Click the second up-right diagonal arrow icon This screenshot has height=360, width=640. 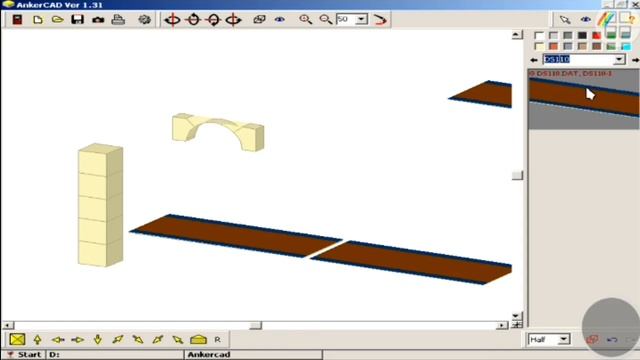tap(158, 339)
